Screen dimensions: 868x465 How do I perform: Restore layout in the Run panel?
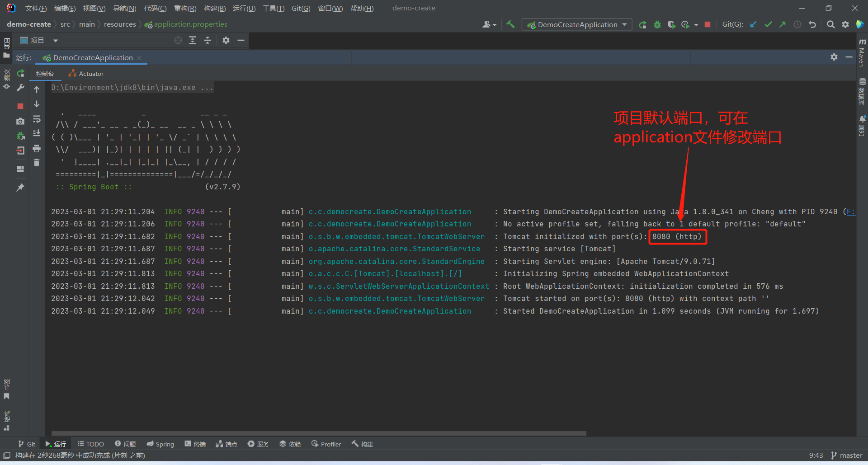pos(20,169)
